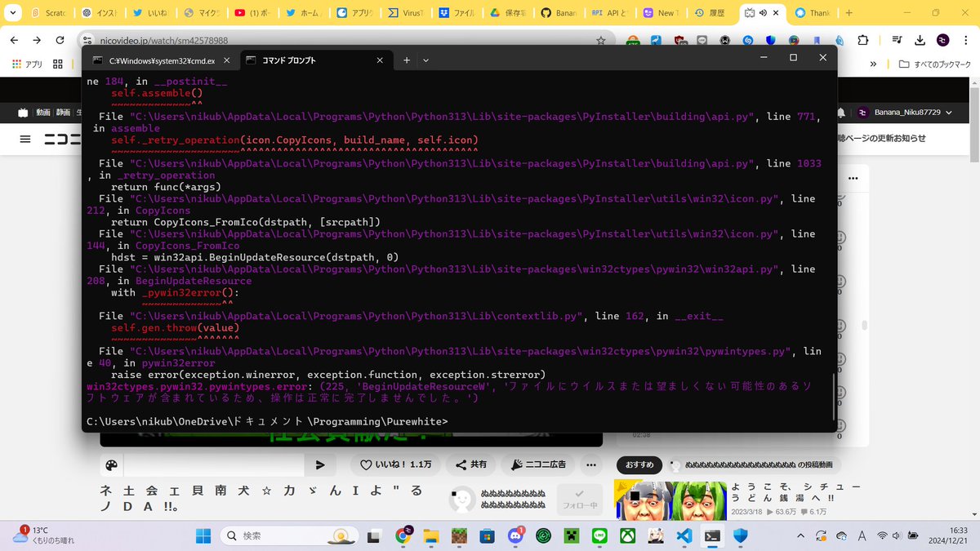Click the Bitwarden shield extension icon

tap(770, 40)
